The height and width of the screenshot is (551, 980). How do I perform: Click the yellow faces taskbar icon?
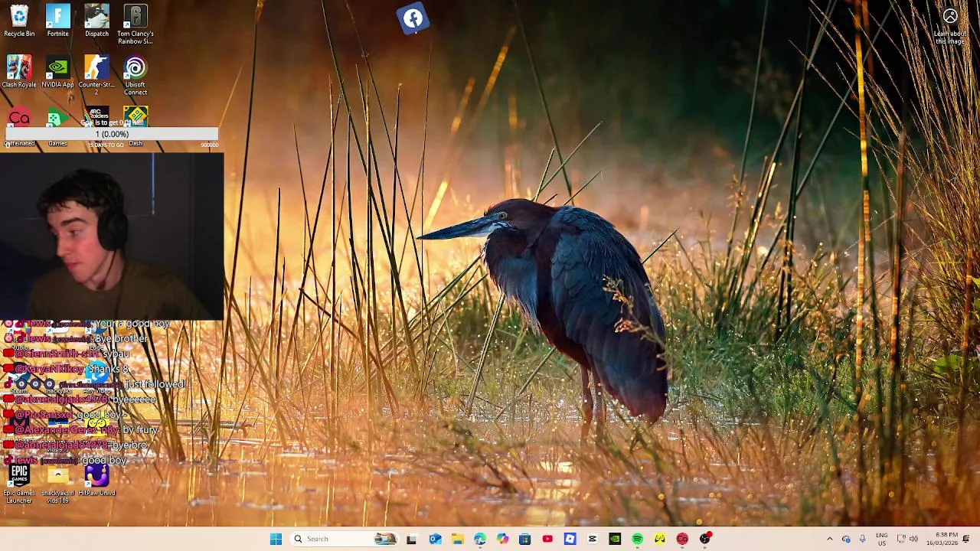click(660, 539)
